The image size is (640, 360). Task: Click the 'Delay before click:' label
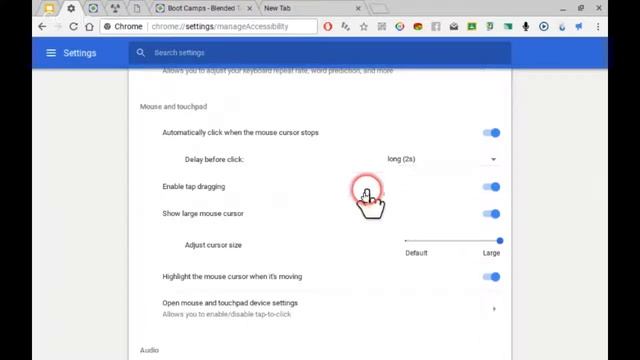click(214, 160)
